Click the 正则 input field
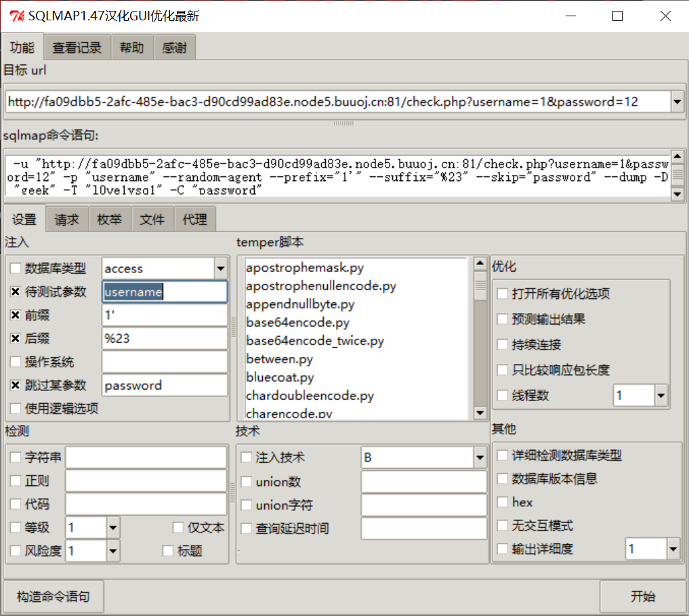 [x=146, y=480]
